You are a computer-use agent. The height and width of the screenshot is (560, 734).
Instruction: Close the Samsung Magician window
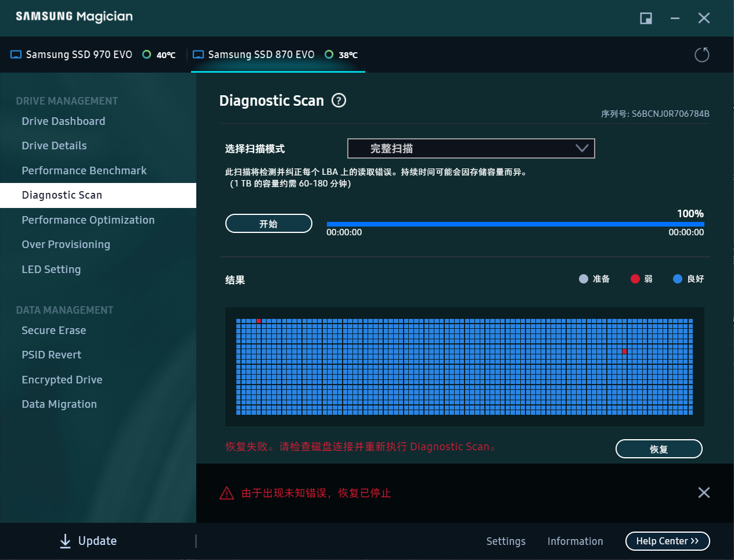click(704, 18)
